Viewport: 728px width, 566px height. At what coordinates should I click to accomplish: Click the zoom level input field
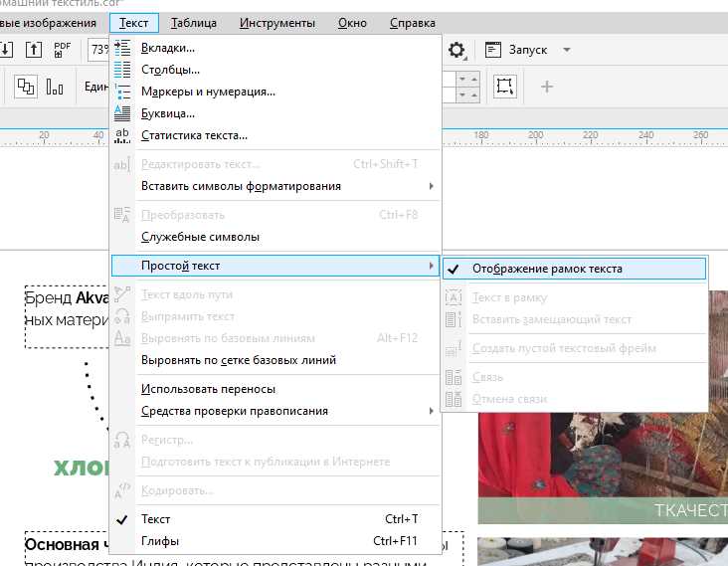98,49
